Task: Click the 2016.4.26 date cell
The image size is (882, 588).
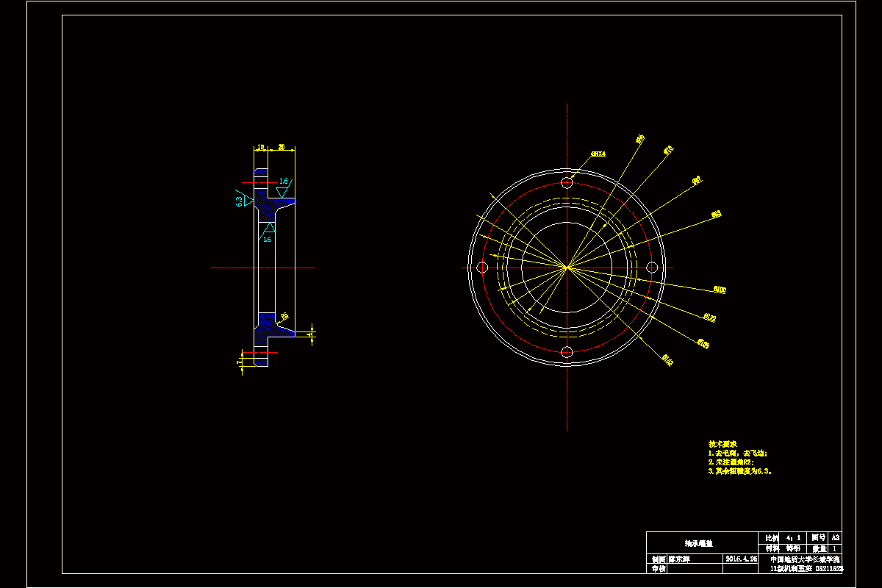Action: point(741,559)
